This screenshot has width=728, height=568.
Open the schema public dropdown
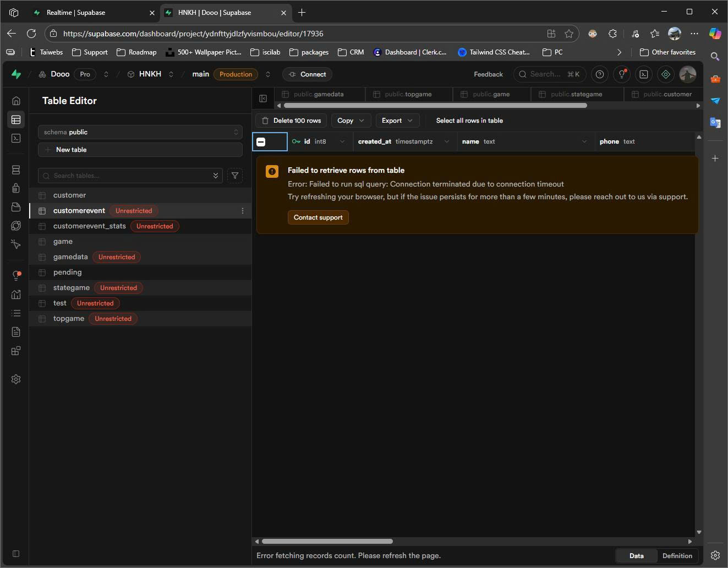[x=140, y=132]
